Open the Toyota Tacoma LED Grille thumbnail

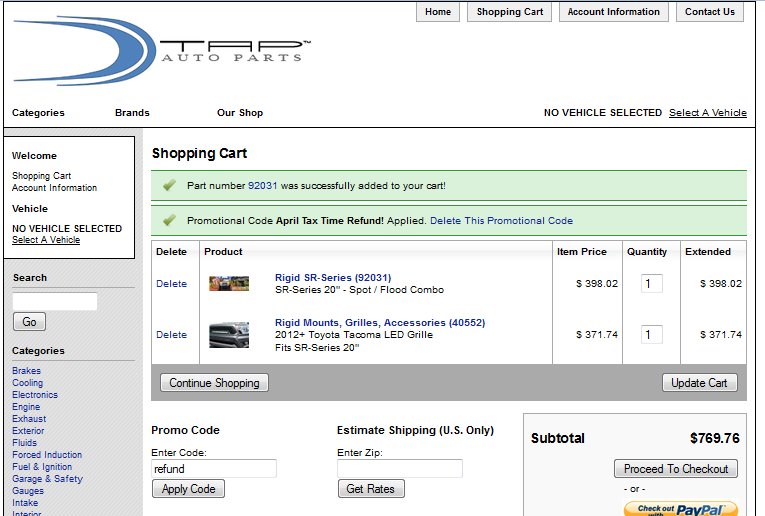pos(229,335)
